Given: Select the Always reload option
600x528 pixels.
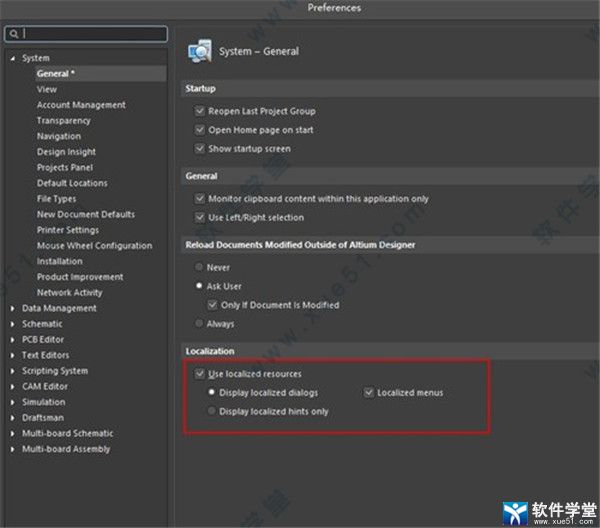Looking at the screenshot, I should [x=199, y=324].
